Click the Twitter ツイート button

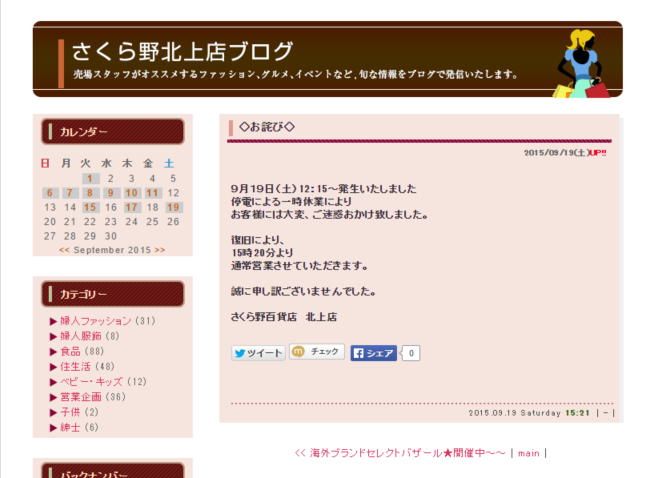258,353
